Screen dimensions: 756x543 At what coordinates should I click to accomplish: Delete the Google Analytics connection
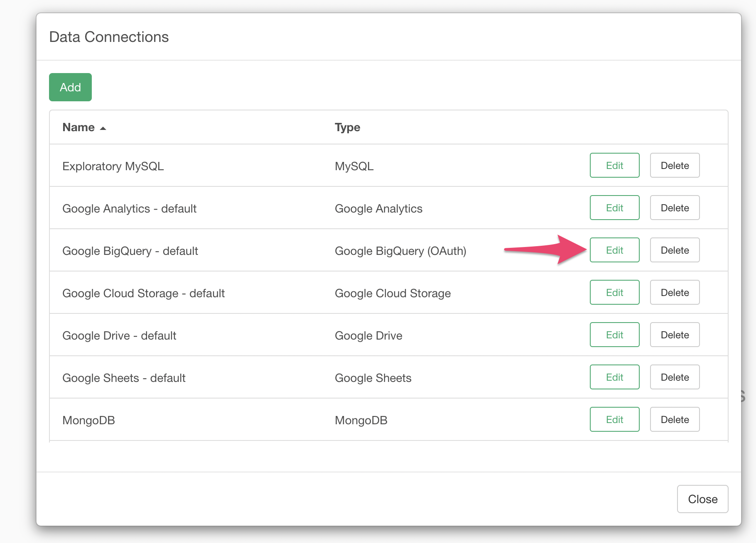675,208
